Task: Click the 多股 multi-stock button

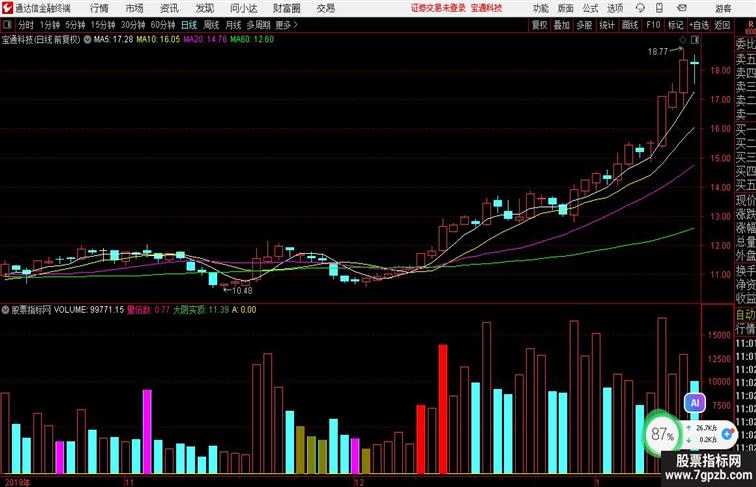Action: pos(584,25)
